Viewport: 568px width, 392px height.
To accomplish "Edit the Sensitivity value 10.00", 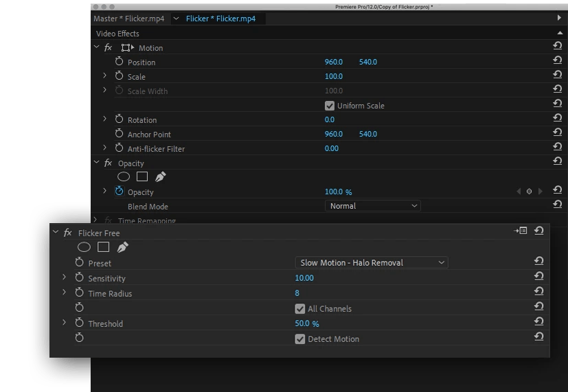I will pyautogui.click(x=304, y=278).
